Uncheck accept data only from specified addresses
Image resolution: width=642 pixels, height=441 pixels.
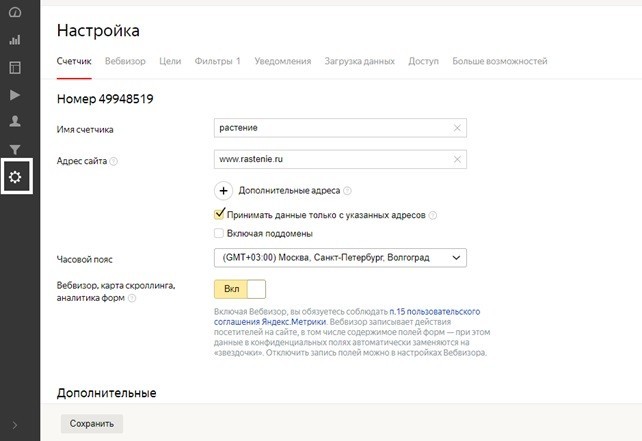click(219, 214)
